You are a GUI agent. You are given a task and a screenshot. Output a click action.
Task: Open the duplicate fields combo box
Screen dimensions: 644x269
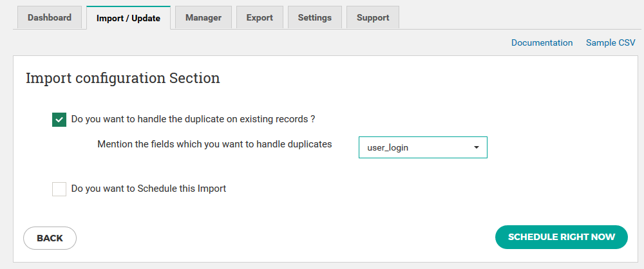pyautogui.click(x=423, y=147)
